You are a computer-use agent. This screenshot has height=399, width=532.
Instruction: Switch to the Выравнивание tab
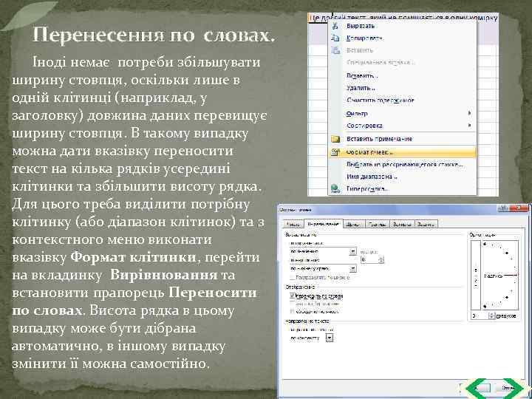coord(323,224)
